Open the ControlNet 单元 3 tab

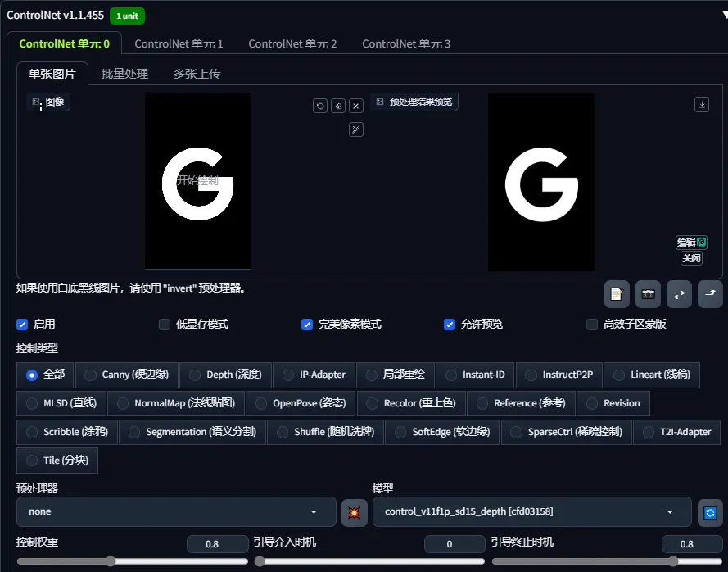[x=406, y=43]
